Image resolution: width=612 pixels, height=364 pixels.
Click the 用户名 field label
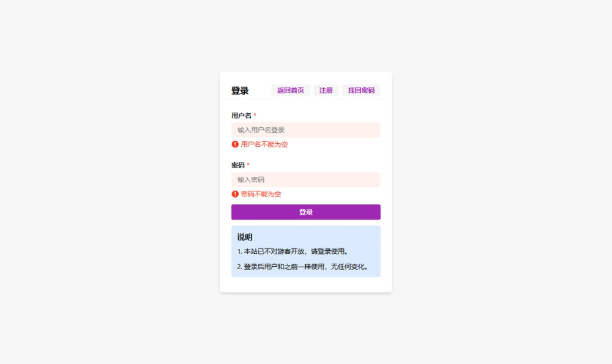click(241, 114)
